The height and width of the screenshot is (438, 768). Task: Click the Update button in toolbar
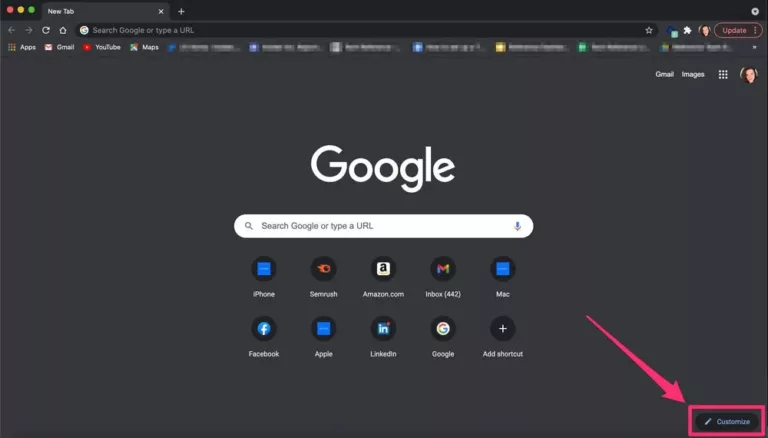(738, 30)
